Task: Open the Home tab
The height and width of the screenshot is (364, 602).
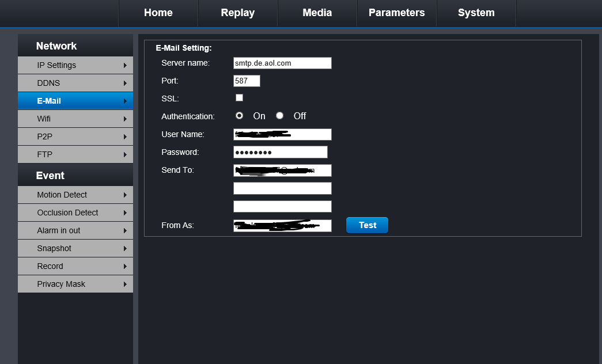Action: tap(158, 13)
